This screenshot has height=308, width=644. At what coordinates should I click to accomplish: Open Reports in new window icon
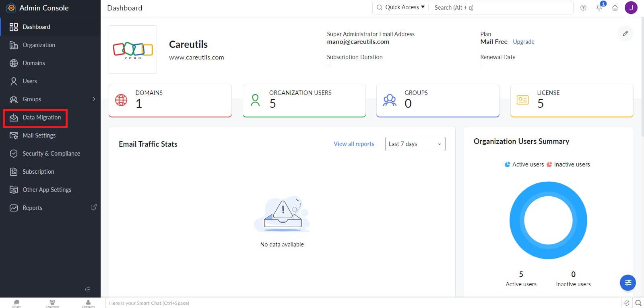point(94,207)
